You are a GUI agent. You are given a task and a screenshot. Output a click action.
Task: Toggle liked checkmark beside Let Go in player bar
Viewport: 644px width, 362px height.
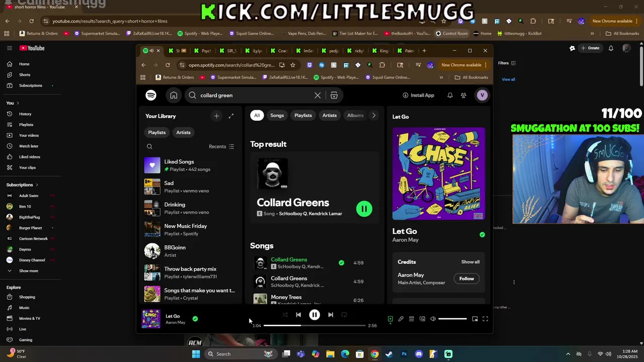pyautogui.click(x=195, y=319)
